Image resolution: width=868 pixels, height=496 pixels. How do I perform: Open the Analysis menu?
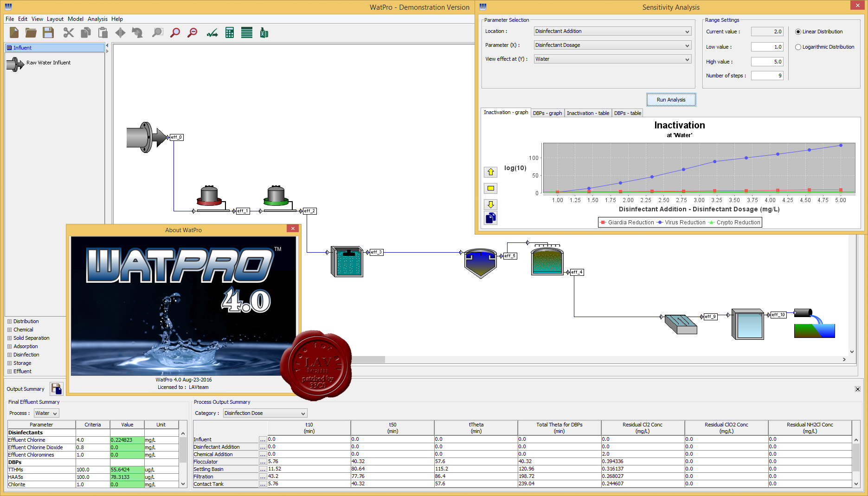[97, 19]
